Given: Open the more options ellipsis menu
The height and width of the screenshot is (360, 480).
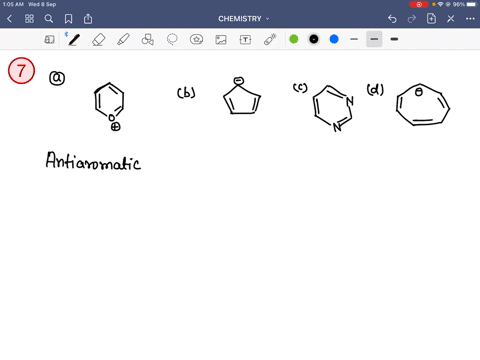Looking at the screenshot, I should [x=470, y=19].
